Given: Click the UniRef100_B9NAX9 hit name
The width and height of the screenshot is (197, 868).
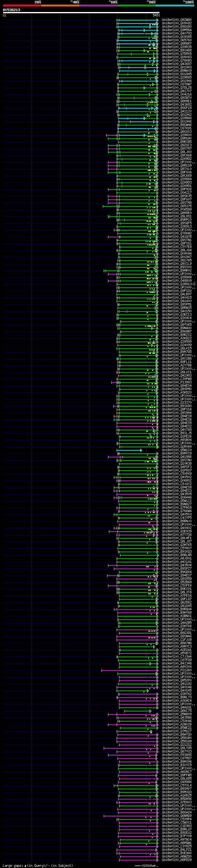Looking at the screenshot, I should pos(176,71).
